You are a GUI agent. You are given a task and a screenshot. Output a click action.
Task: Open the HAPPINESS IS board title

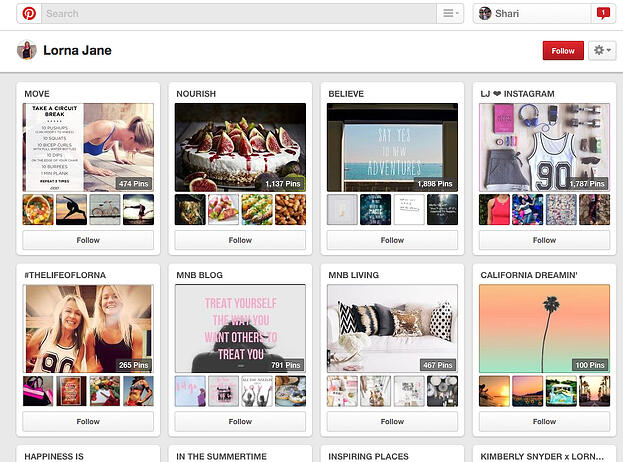click(x=54, y=456)
